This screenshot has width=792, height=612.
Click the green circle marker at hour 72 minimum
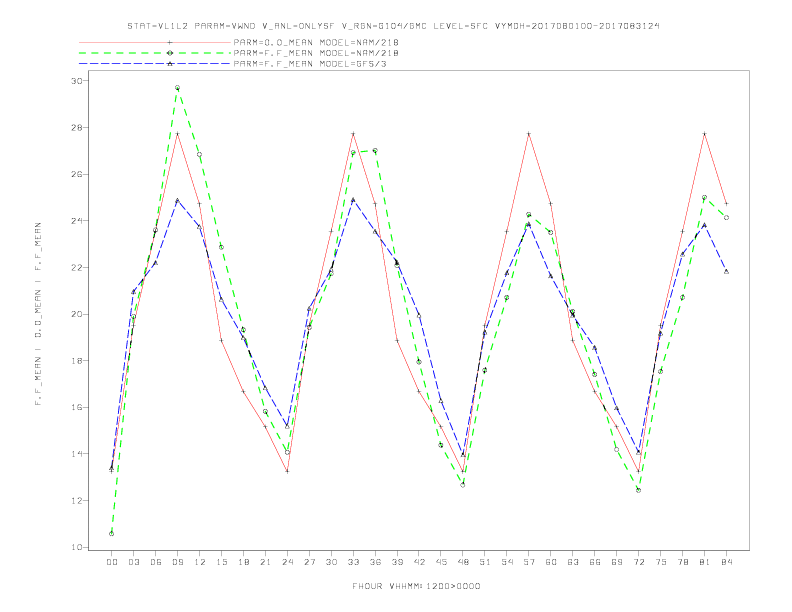[638, 490]
